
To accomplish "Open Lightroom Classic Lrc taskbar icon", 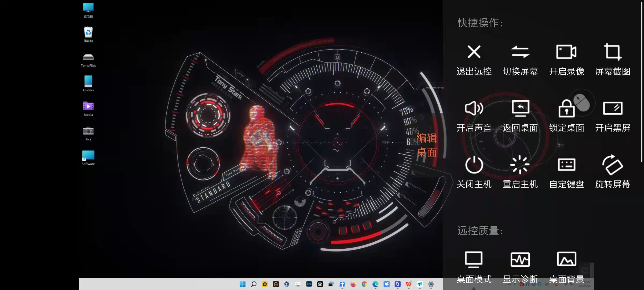I will tap(309, 284).
